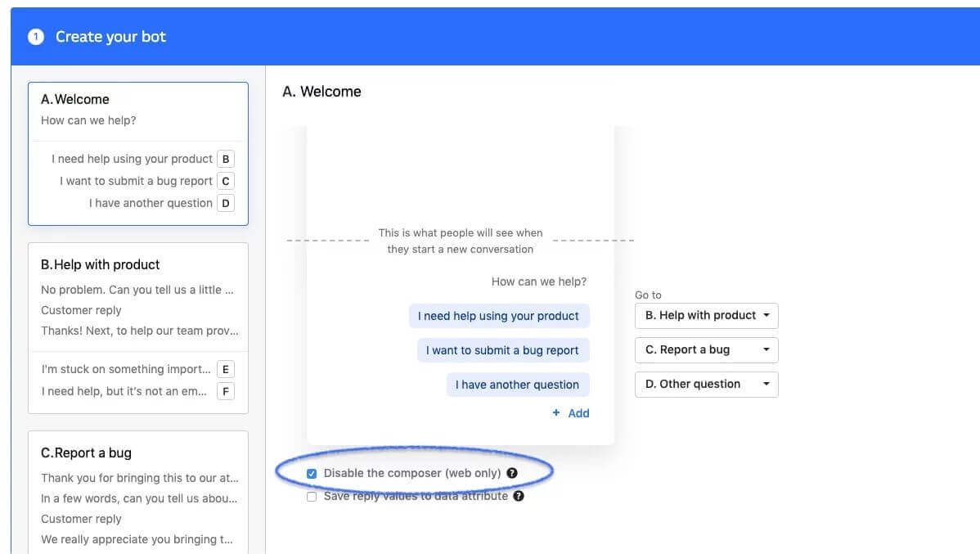Click the I want to submit a bug report button
Screen dimensions: 980x554
click(x=502, y=350)
